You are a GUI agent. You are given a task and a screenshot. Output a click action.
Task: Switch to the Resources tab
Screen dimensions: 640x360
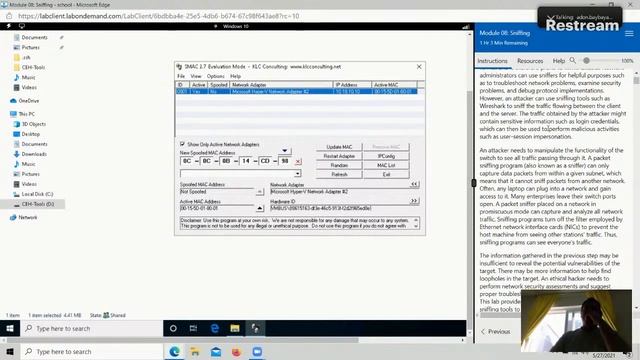click(530, 61)
